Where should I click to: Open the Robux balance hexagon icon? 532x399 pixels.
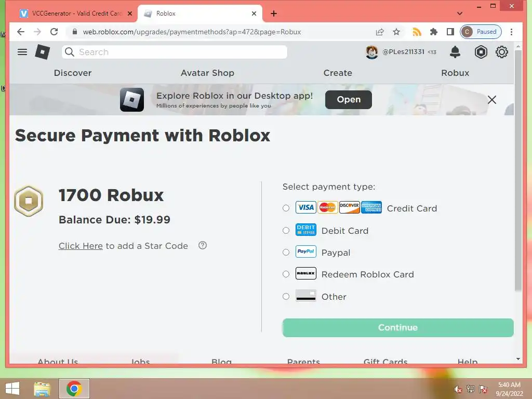[481, 52]
